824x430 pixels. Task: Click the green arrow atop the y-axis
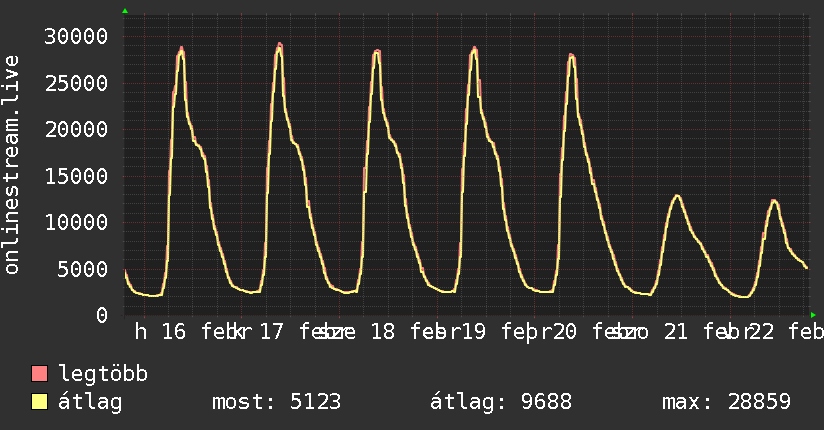125,11
